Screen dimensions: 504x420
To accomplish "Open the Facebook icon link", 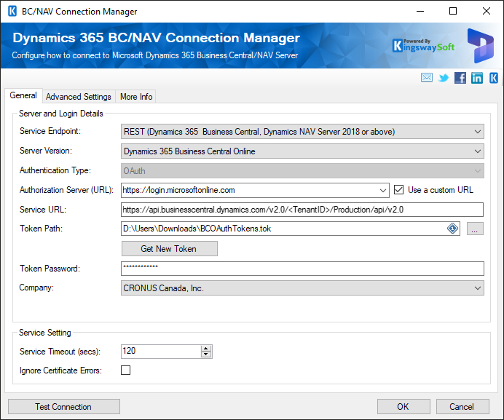I will click(x=460, y=78).
